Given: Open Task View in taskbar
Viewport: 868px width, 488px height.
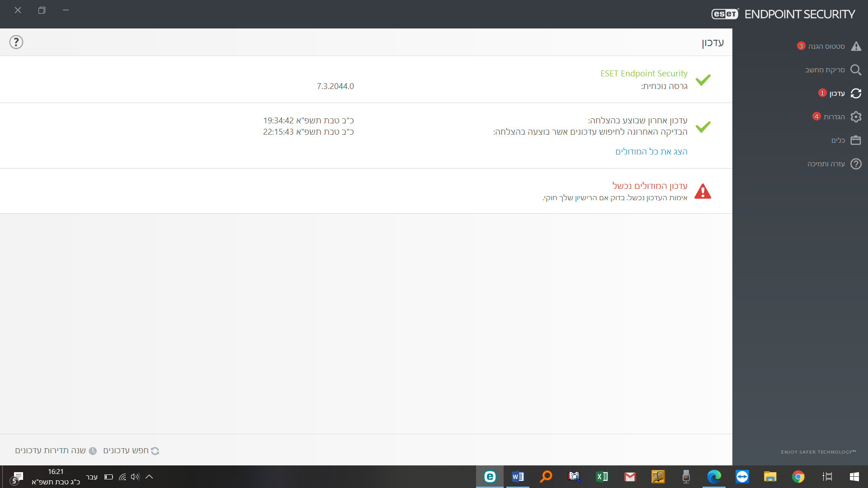Looking at the screenshot, I should tap(827, 477).
